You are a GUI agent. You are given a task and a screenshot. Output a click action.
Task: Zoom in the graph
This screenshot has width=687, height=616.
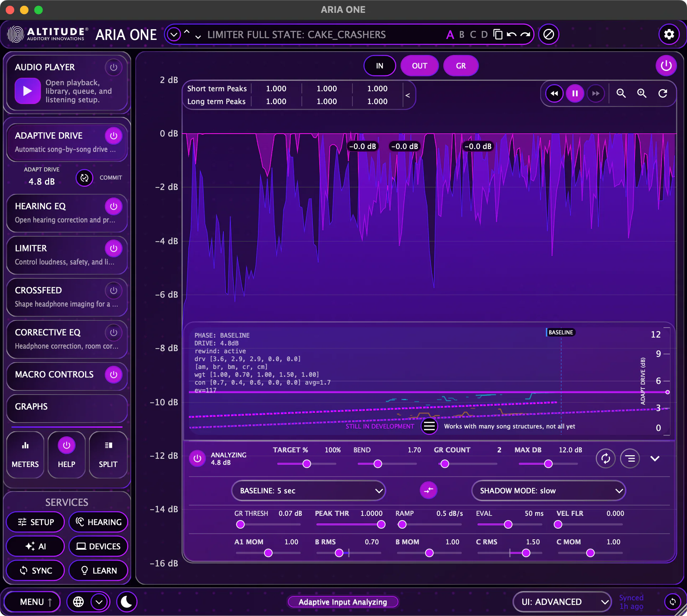pyautogui.click(x=642, y=93)
